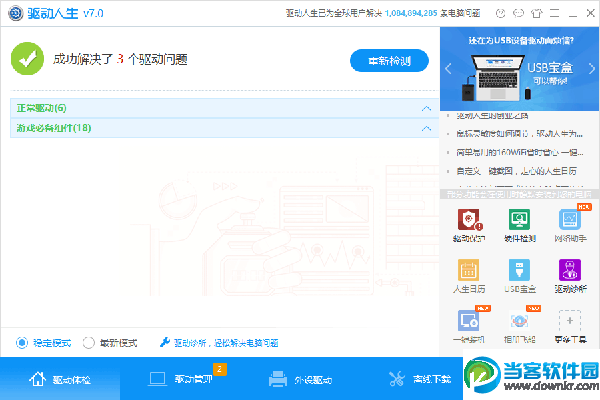600x400 pixels.
Task: Open the skin (shirt) icon in title bar
Action: click(x=536, y=13)
